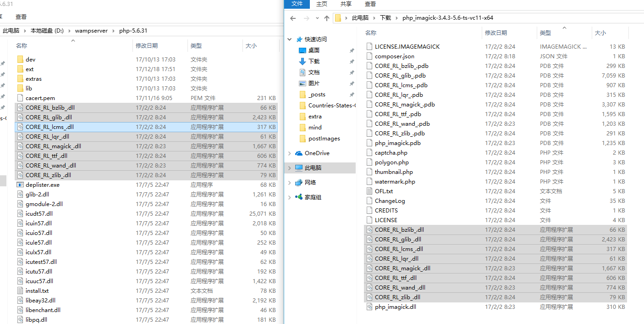644x324 pixels.
Task: Select the install.txt file icon
Action: pos(20,290)
